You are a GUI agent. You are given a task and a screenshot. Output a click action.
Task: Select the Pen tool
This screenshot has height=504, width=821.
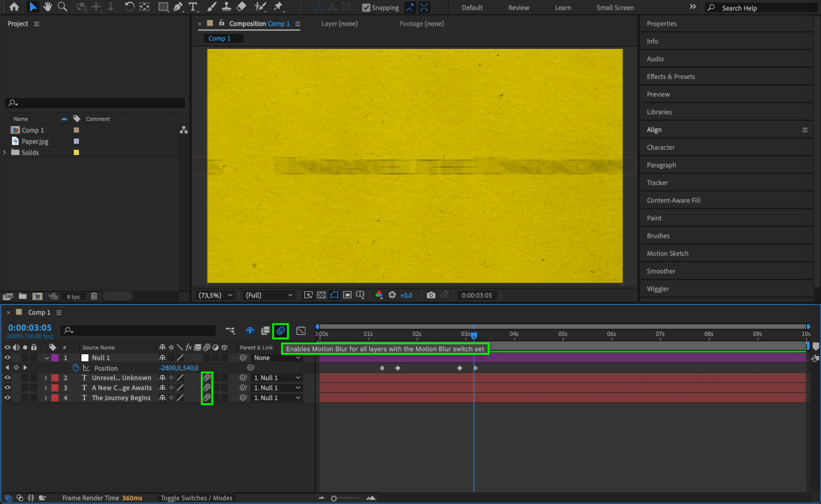(178, 7)
